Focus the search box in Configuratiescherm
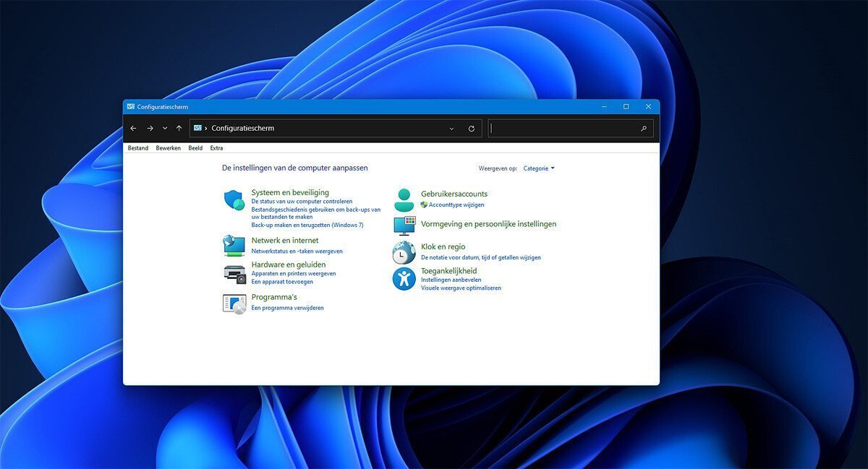Viewport: 868px width, 469px height. 571,129
